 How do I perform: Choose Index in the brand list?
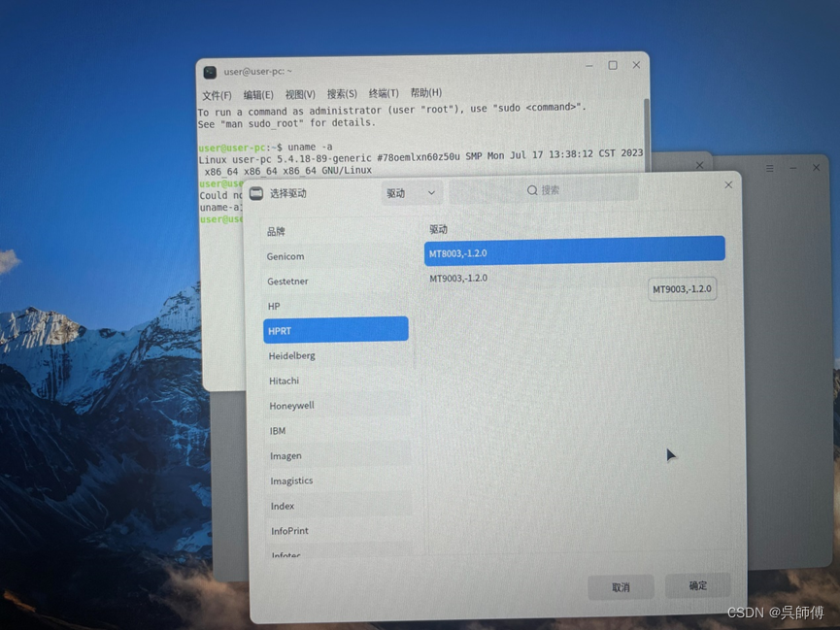(x=339, y=506)
